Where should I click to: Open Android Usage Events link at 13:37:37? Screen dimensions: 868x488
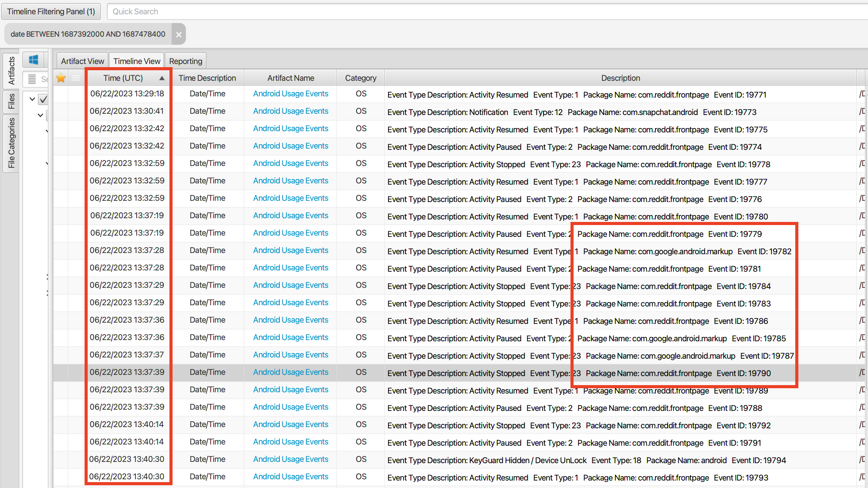(290, 355)
